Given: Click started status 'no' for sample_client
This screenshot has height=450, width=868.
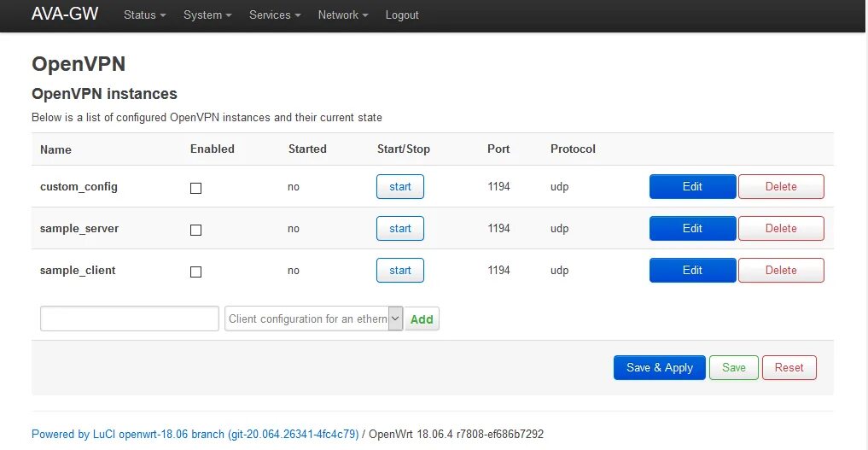Looking at the screenshot, I should pyautogui.click(x=294, y=271).
